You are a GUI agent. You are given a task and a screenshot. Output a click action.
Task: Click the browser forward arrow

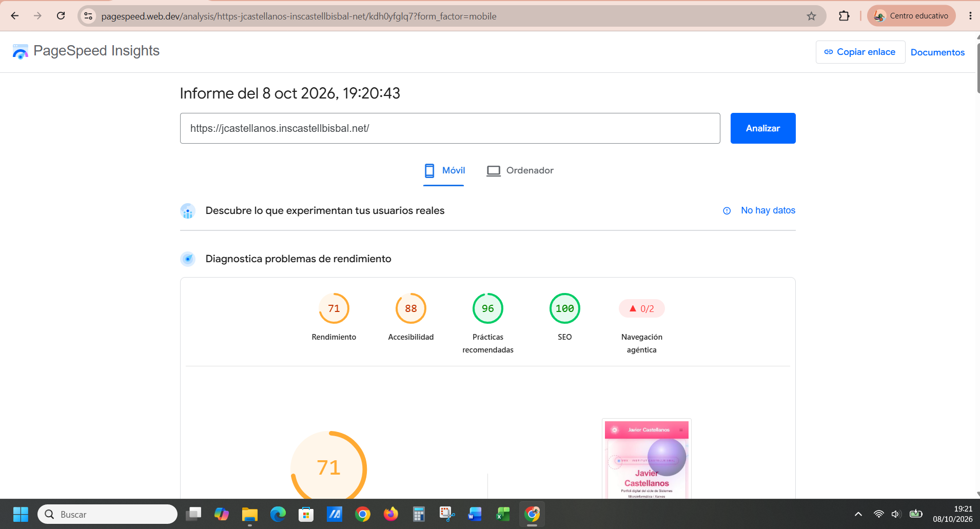point(37,16)
